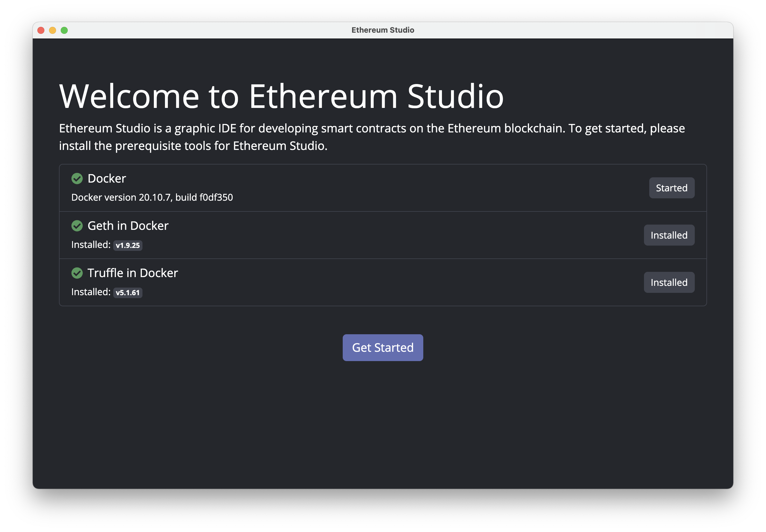Minimize window with the yellow button
The image size is (766, 532).
coord(53,30)
